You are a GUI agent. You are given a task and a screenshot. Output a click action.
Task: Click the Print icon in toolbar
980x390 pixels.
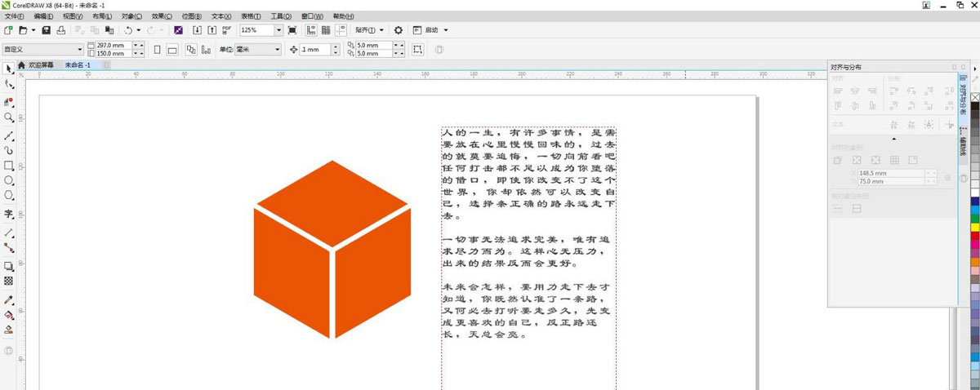[61, 30]
